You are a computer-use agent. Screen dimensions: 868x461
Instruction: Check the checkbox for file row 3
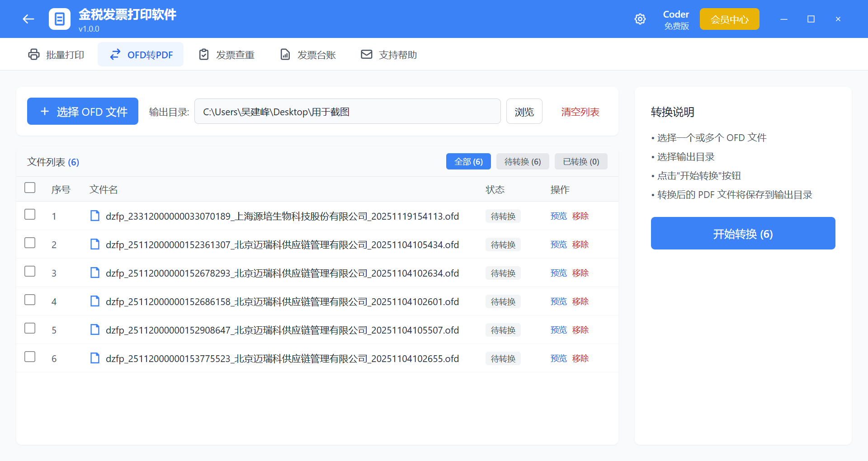(x=30, y=271)
